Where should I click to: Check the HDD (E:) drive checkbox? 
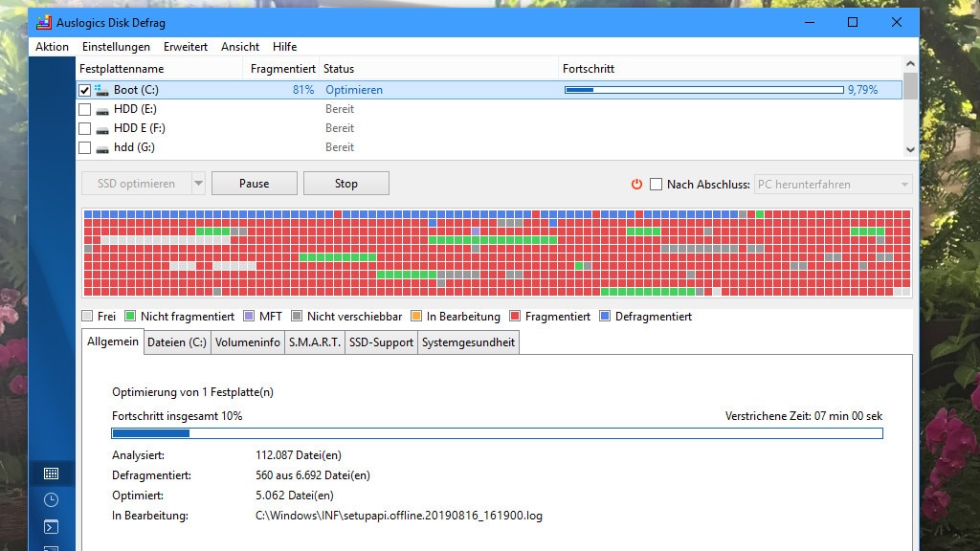84,109
